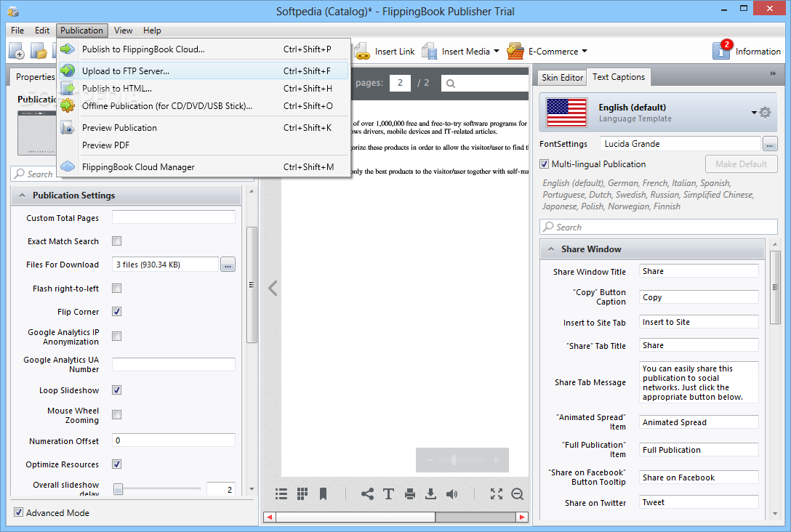Open the Insert Media dropdown arrow
The width and height of the screenshot is (791, 532).
(497, 51)
